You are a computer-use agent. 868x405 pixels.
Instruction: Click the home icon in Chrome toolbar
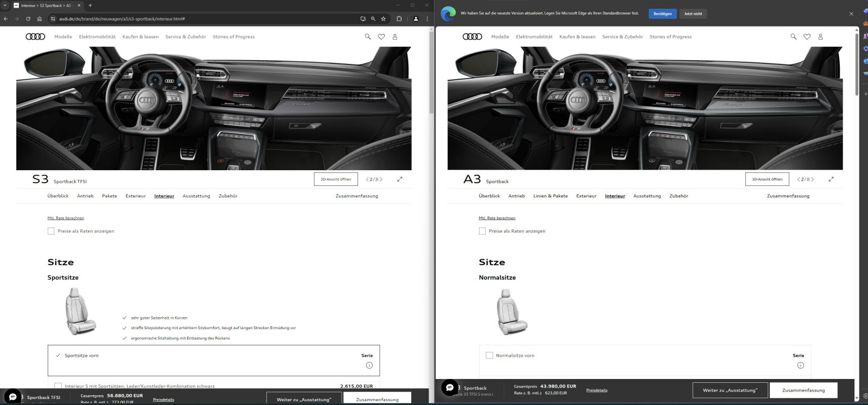coord(40,18)
